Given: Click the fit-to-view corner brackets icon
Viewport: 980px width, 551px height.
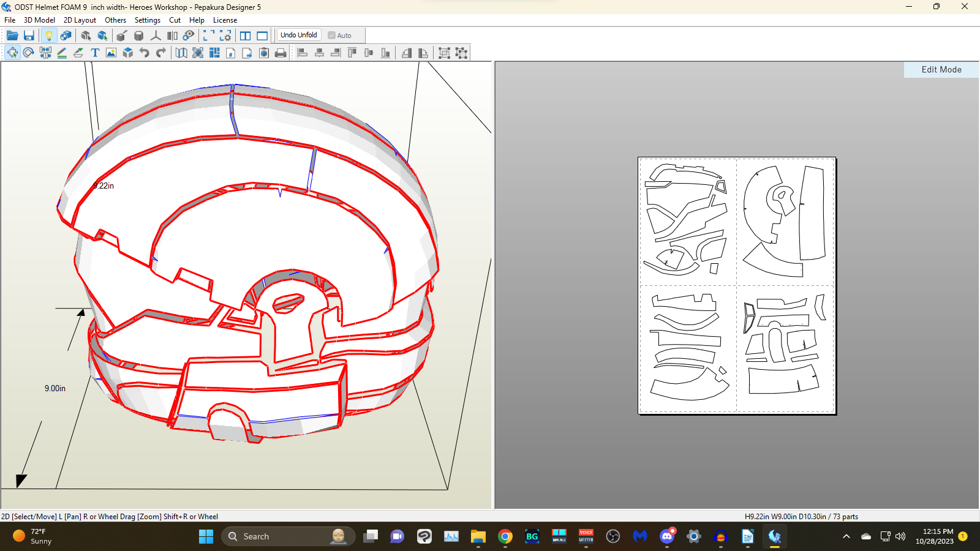Looking at the screenshot, I should pos(209,36).
